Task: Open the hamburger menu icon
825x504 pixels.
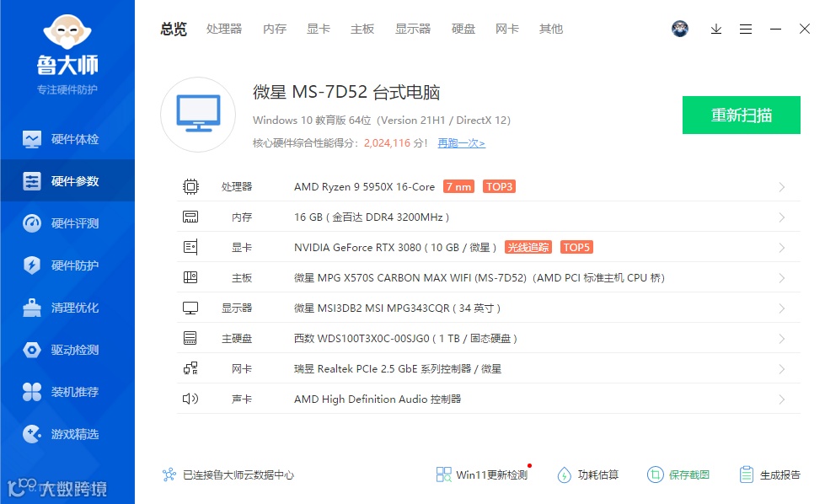Action: (746, 29)
